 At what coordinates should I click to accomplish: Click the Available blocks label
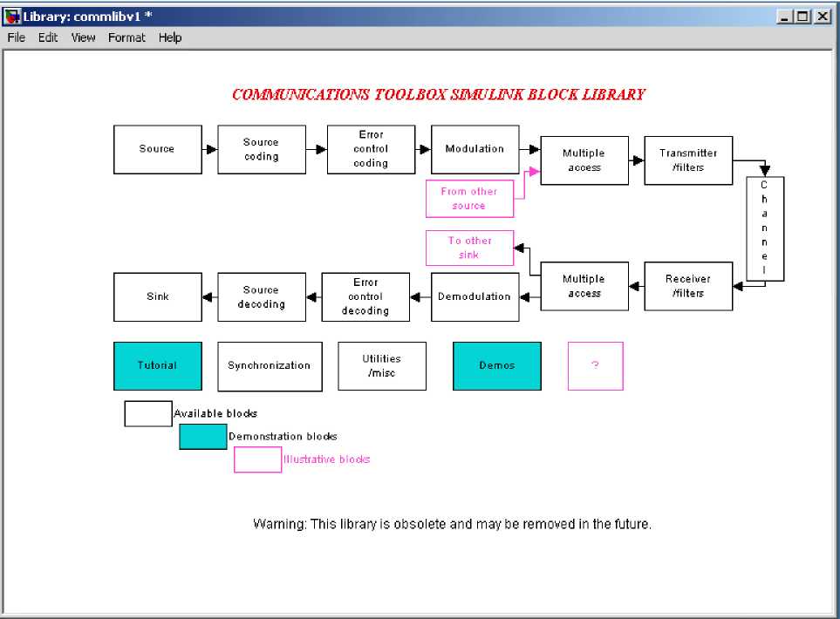[x=215, y=413]
